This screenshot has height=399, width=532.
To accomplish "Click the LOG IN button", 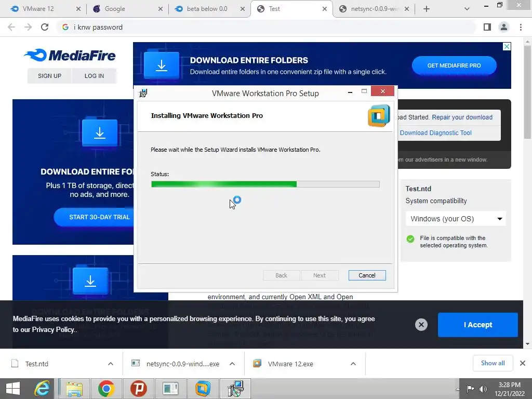I will coord(94,76).
